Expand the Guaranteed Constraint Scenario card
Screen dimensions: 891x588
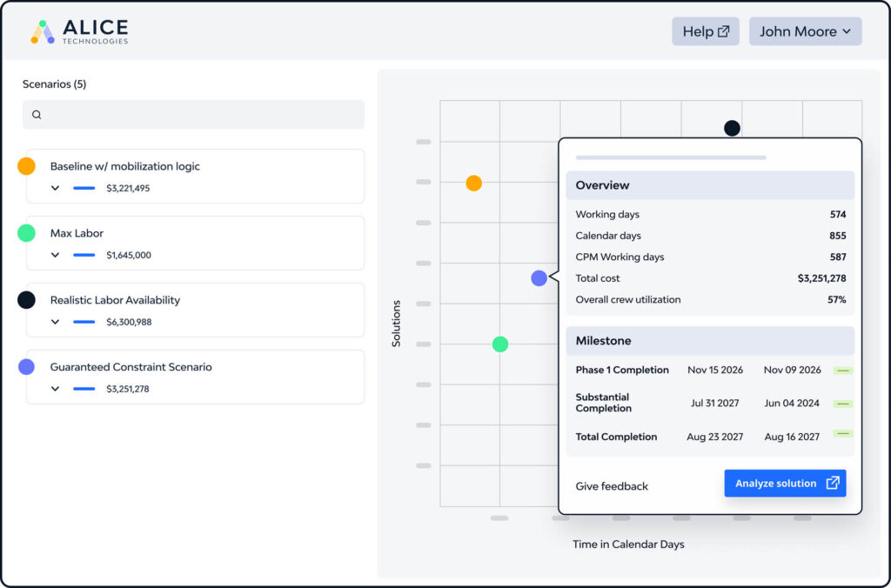point(55,388)
